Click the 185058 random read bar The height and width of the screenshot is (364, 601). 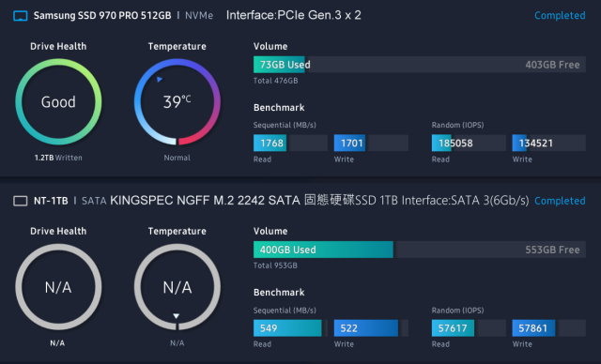[x=469, y=144]
